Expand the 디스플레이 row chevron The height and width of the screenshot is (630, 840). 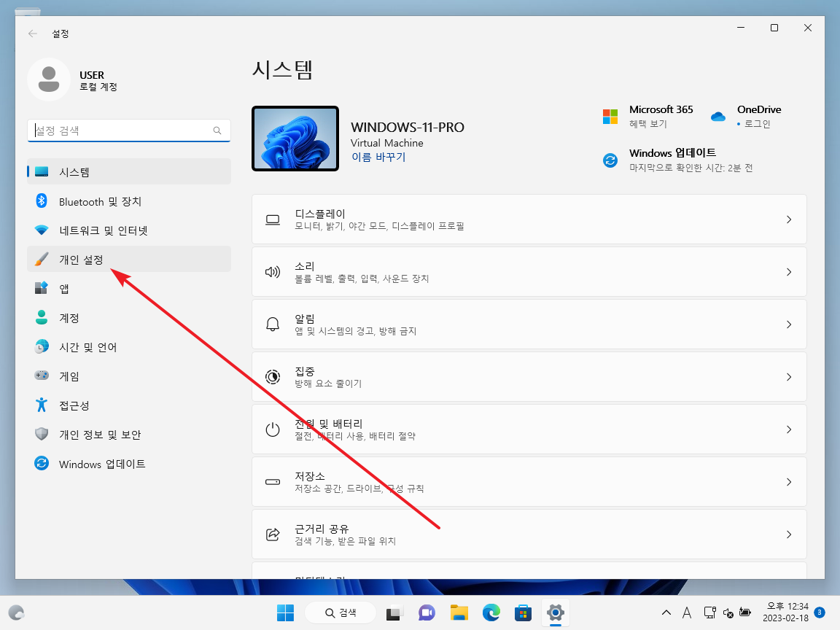788,219
